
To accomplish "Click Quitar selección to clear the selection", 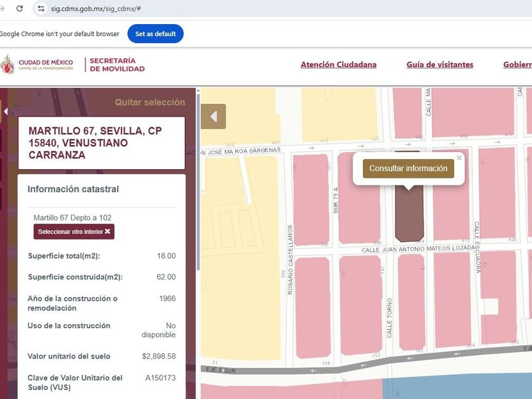I will (x=149, y=103).
